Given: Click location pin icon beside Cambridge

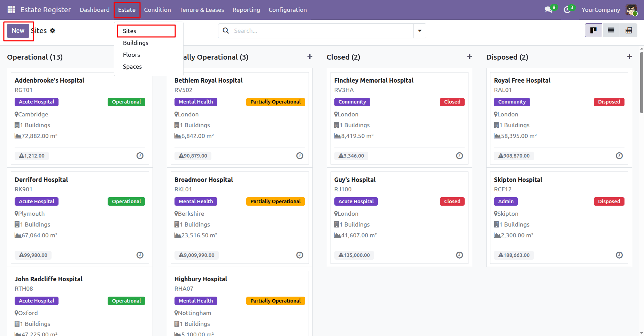Looking at the screenshot, I should click(x=16, y=114).
